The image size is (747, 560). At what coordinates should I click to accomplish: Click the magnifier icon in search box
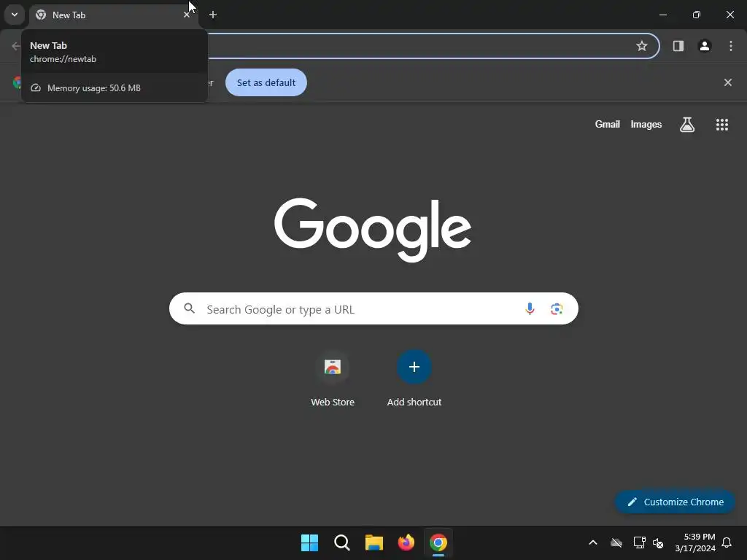pos(189,308)
